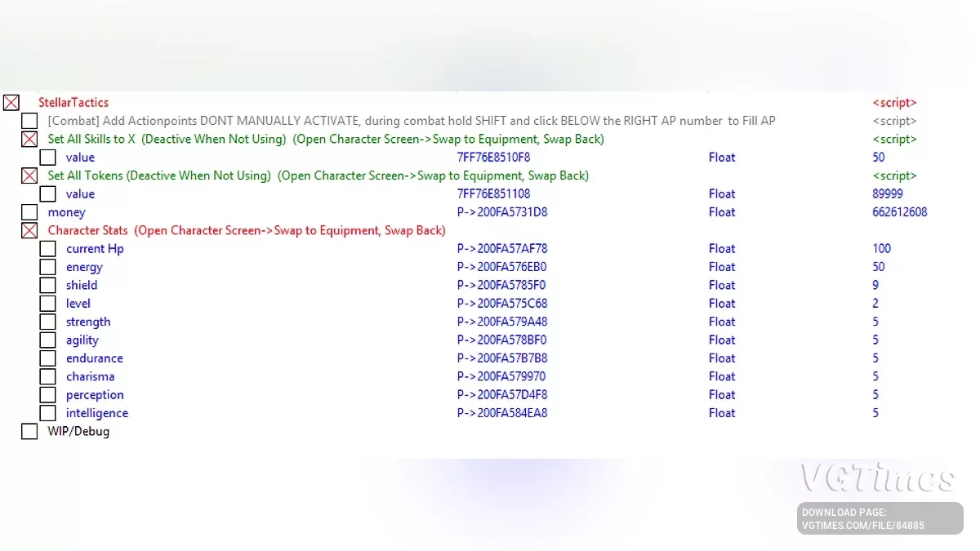
Task: Click the <script> value in Set All Tokens row
Action: point(894,176)
